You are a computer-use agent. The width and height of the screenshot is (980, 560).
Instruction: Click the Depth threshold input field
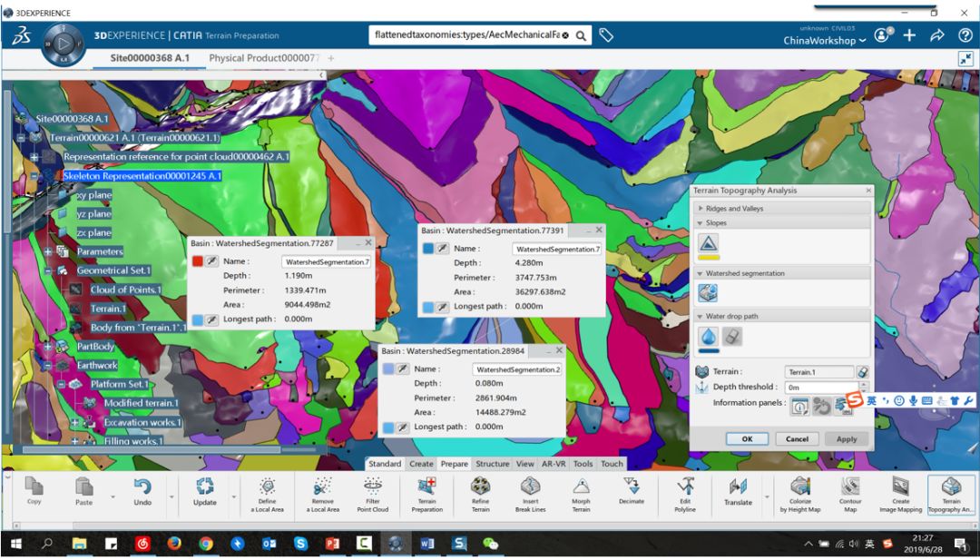(x=819, y=388)
